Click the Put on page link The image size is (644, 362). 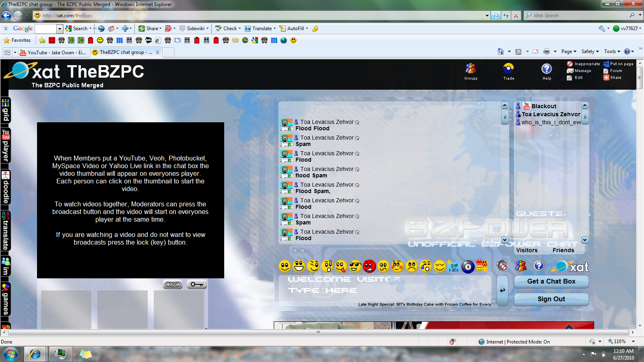point(618,64)
